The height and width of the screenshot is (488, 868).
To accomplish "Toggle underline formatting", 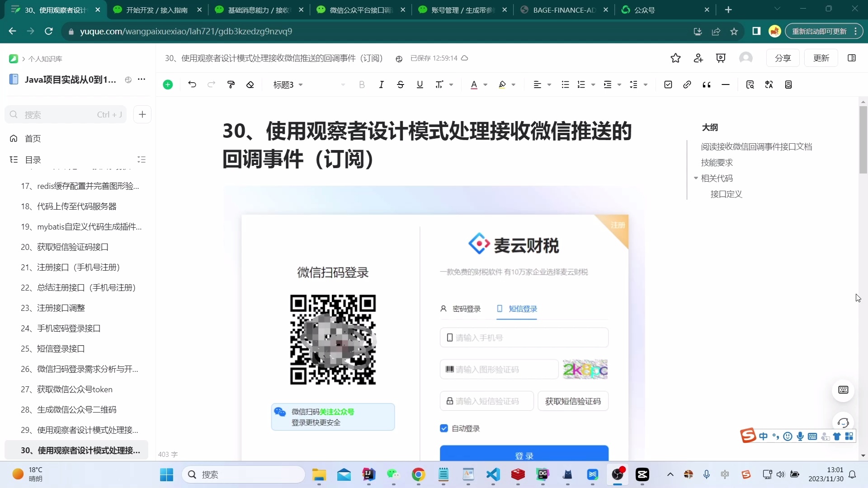I will tap(420, 84).
